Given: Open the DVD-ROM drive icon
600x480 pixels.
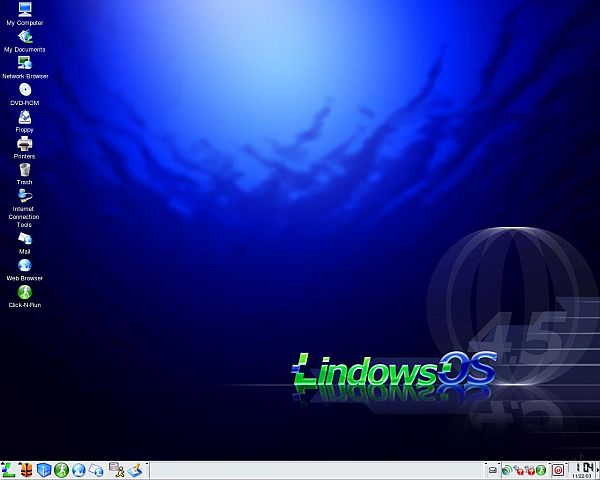Looking at the screenshot, I should tap(24, 90).
